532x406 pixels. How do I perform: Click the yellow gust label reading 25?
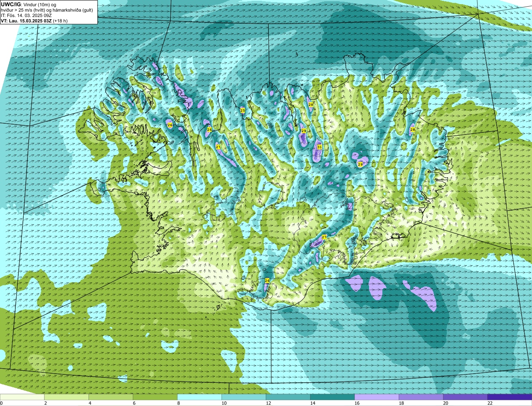tap(243, 110)
